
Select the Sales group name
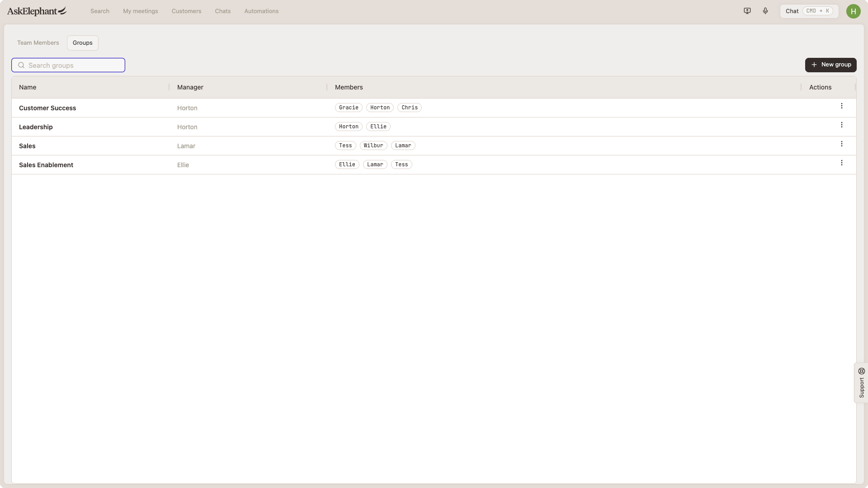[x=27, y=146]
